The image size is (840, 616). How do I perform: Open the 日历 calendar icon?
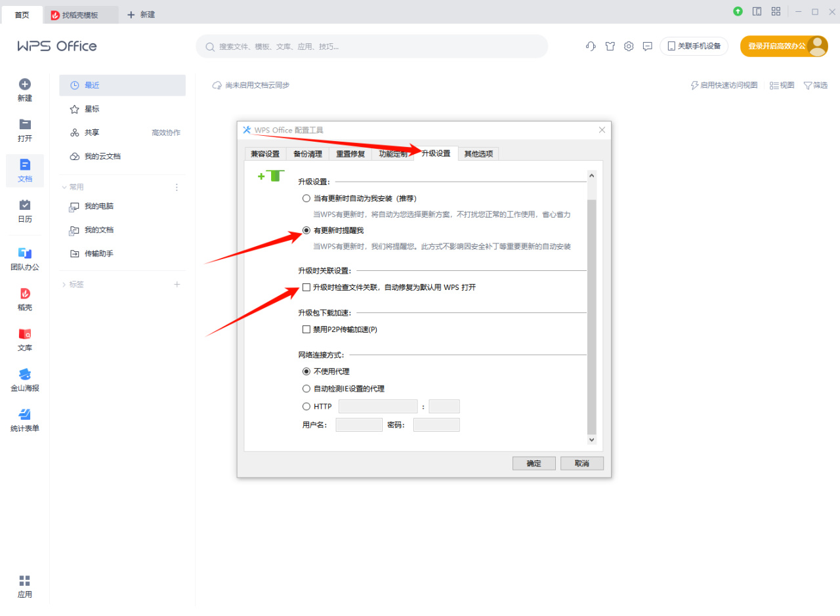point(25,205)
